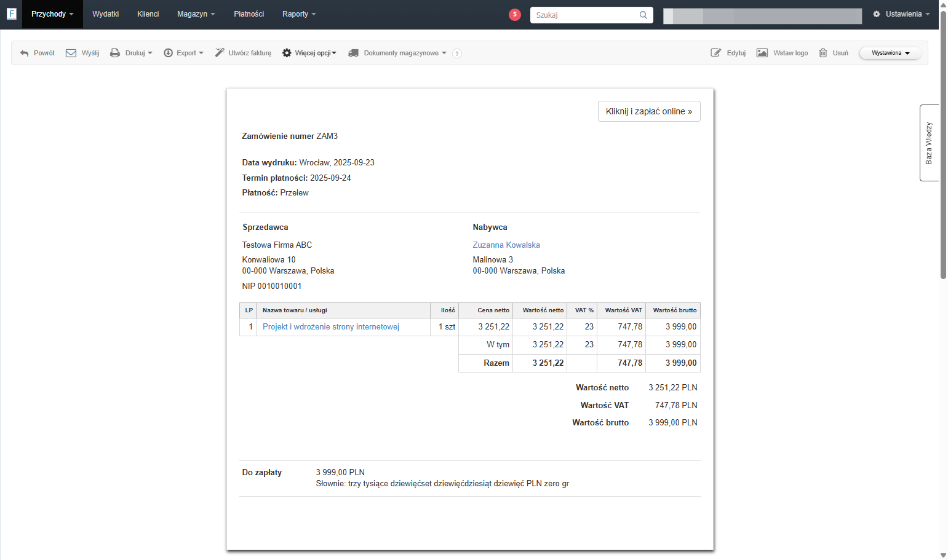Open the Przychody dropdown menu
948x560 pixels.
(52, 14)
